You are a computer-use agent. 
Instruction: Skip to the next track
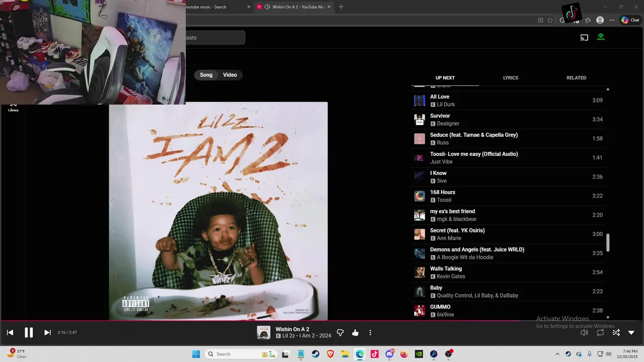point(47,332)
